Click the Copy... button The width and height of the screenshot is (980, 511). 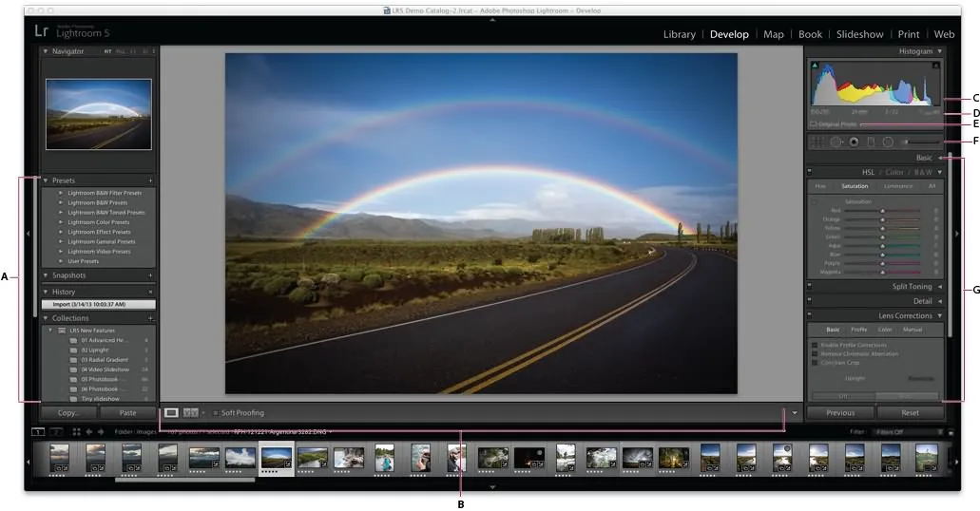tap(68, 413)
